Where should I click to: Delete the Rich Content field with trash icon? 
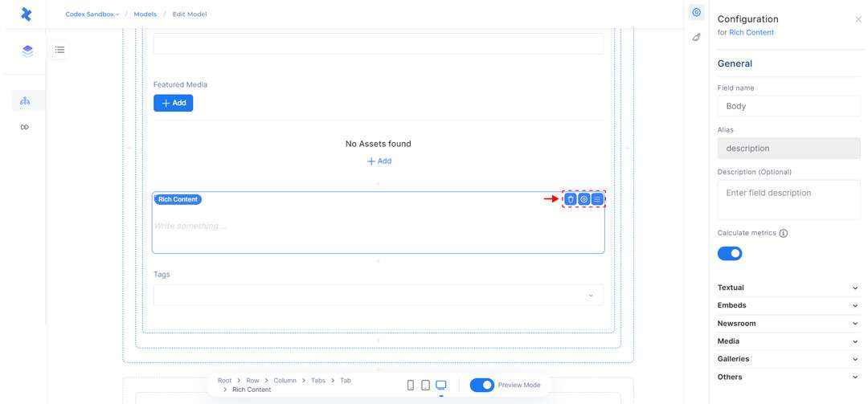571,199
